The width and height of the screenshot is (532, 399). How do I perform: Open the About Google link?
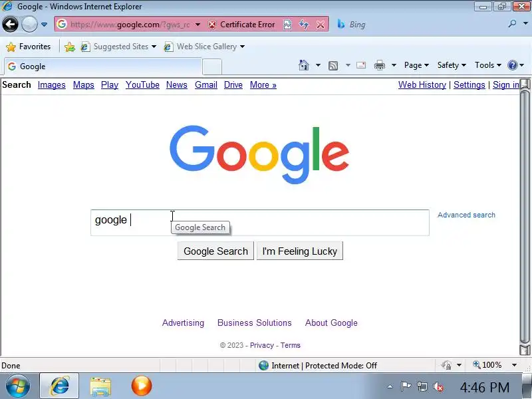[331, 323]
